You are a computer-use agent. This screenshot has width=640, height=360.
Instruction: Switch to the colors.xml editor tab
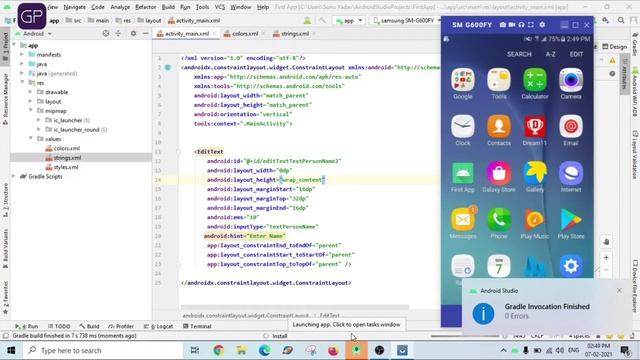pyautogui.click(x=245, y=33)
